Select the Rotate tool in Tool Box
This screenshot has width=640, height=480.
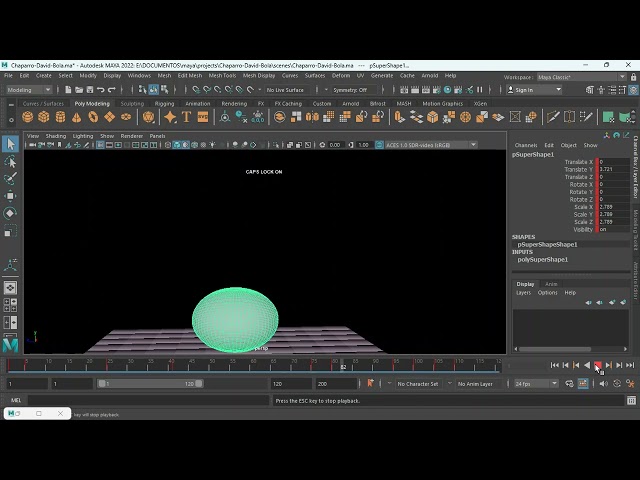point(10,213)
